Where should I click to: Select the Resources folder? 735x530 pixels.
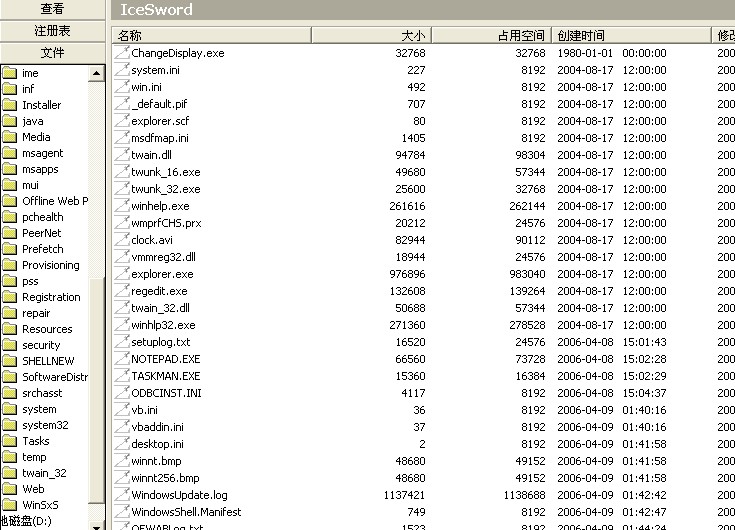click(47, 329)
